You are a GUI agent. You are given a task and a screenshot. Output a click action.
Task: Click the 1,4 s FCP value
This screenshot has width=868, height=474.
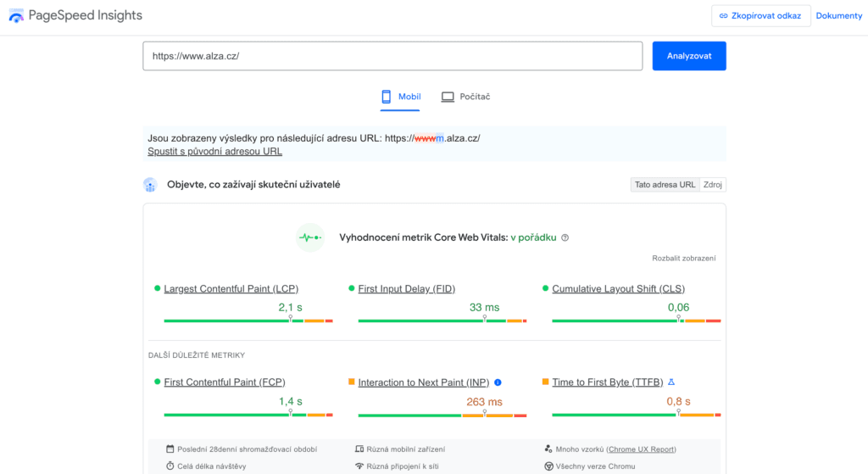coord(290,401)
